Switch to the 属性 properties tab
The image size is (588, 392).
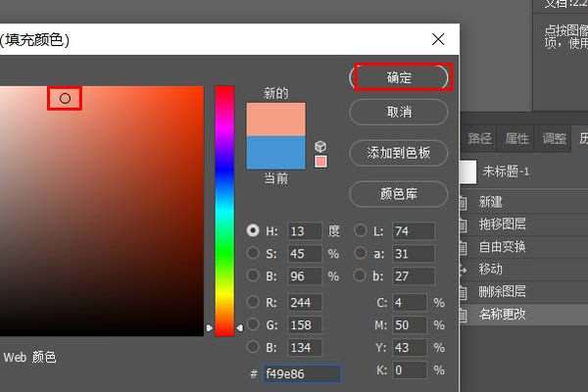click(516, 139)
